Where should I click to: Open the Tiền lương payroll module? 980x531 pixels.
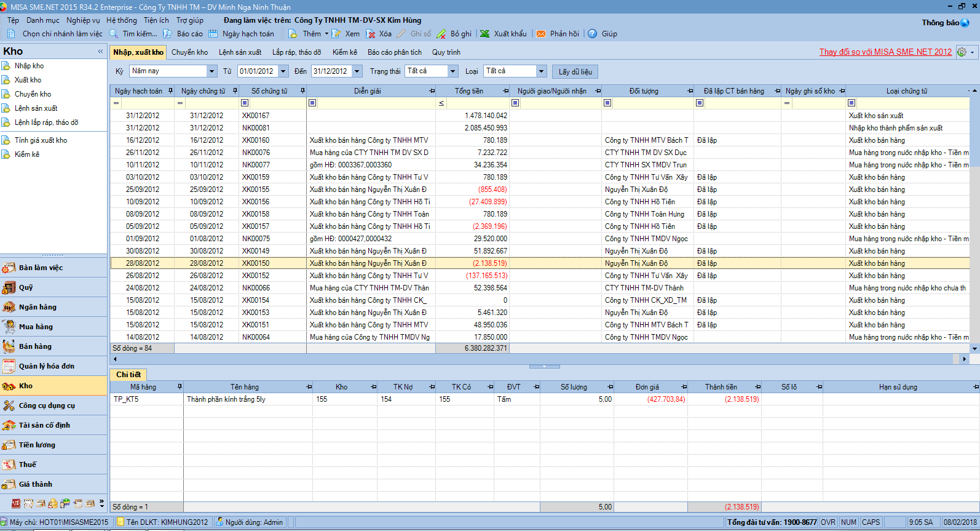tap(53, 445)
